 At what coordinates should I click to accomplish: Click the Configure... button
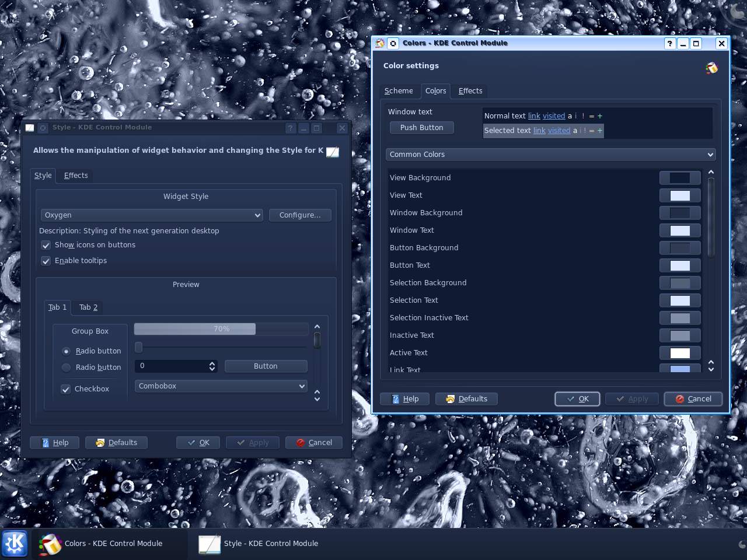coord(300,215)
